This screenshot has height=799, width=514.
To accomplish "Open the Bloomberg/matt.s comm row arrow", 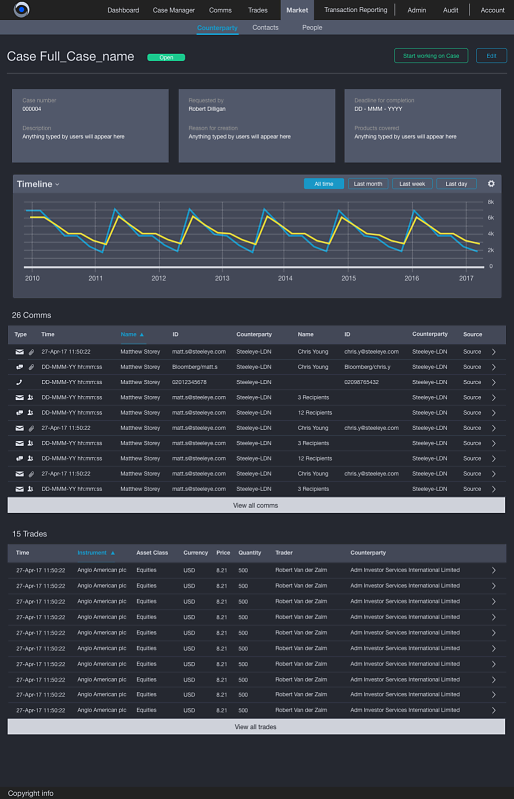I will pyautogui.click(x=493, y=367).
